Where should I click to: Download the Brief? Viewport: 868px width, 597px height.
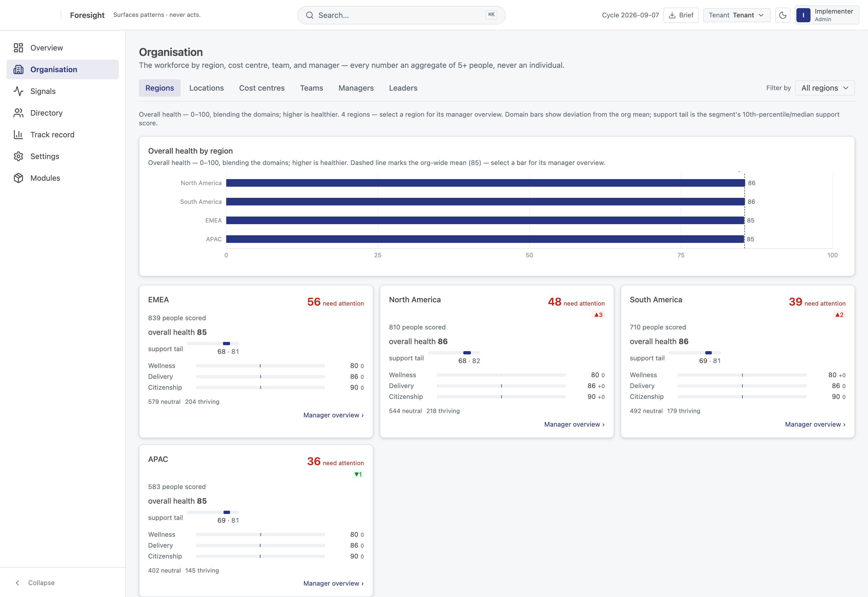(x=681, y=15)
